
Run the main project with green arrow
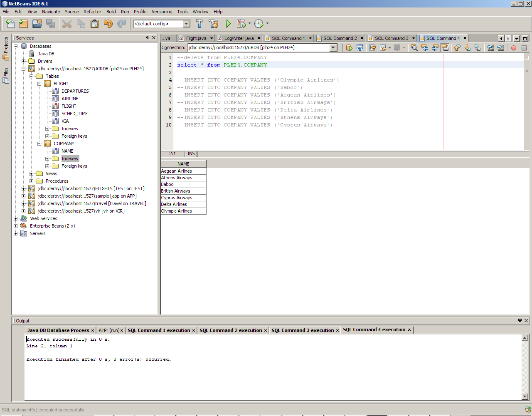click(228, 24)
